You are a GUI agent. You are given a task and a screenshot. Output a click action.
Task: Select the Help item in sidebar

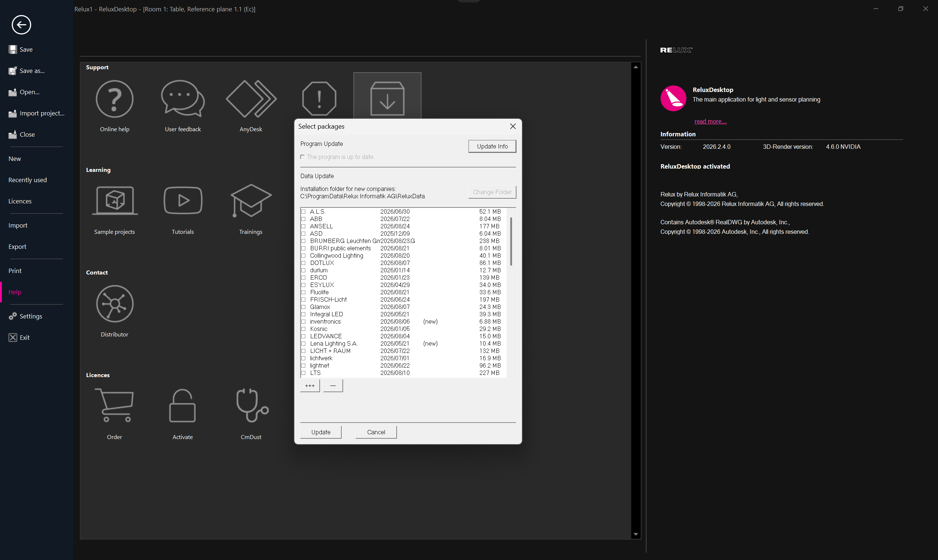click(15, 292)
